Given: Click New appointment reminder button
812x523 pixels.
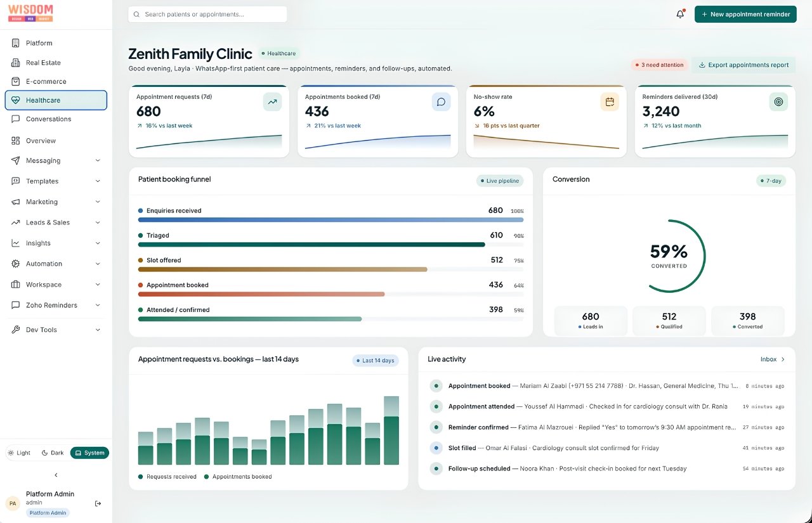Looking at the screenshot, I should [x=745, y=14].
